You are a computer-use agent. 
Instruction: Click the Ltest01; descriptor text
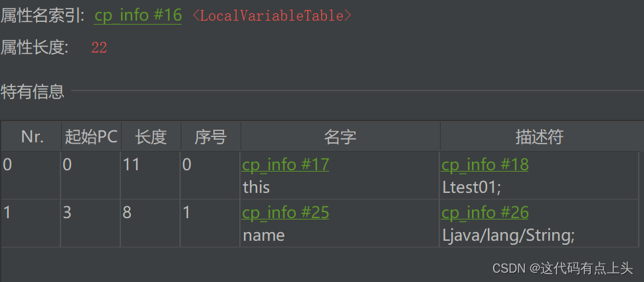(471, 187)
